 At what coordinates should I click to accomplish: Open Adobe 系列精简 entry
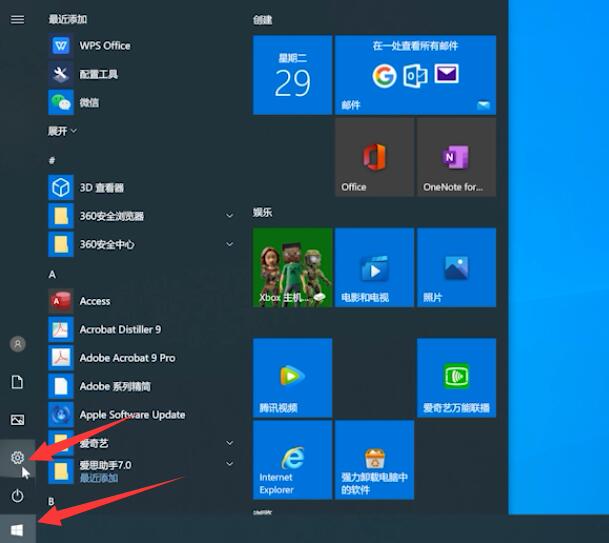(142, 386)
